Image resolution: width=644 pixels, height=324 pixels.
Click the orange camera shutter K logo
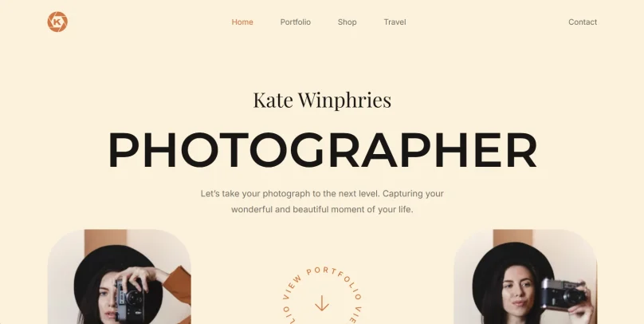[57, 22]
